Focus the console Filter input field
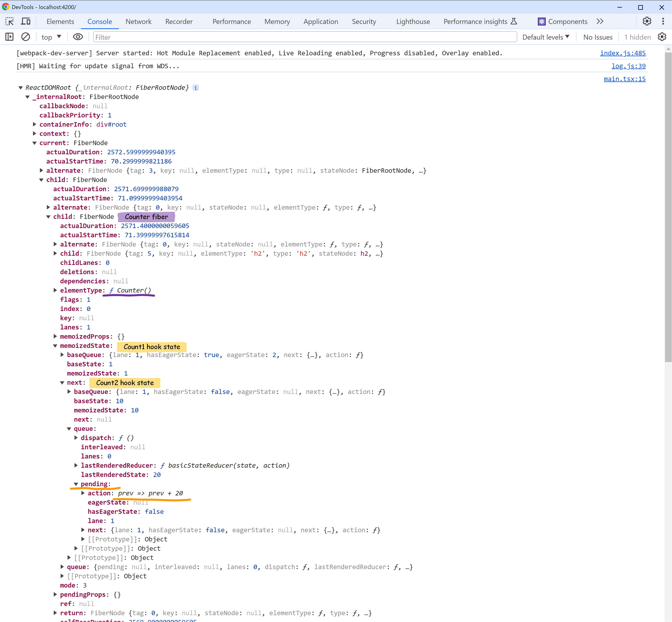The image size is (672, 622). 305,37
